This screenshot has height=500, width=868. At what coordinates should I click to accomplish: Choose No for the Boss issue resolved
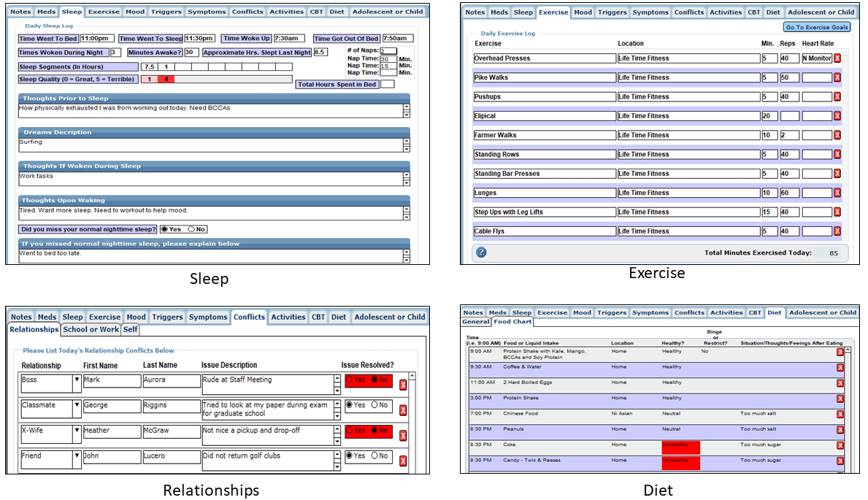pos(375,380)
